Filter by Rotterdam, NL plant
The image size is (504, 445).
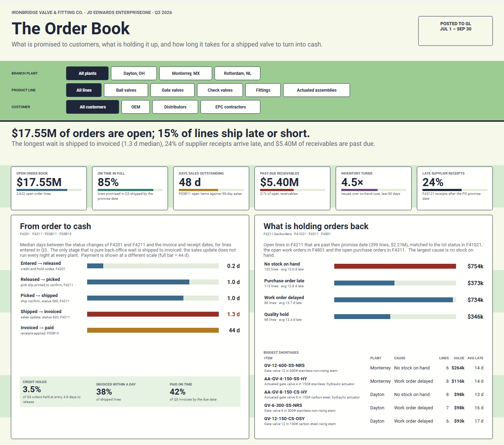(x=237, y=73)
